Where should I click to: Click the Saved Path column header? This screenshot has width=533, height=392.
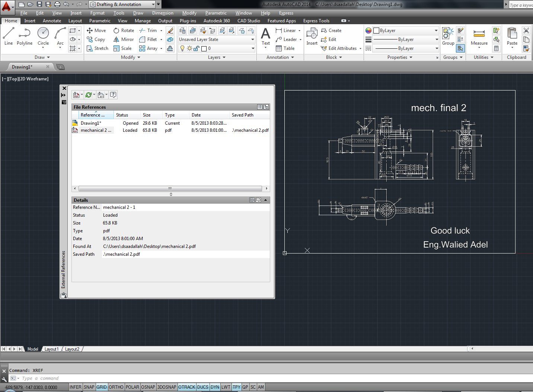pyautogui.click(x=243, y=115)
